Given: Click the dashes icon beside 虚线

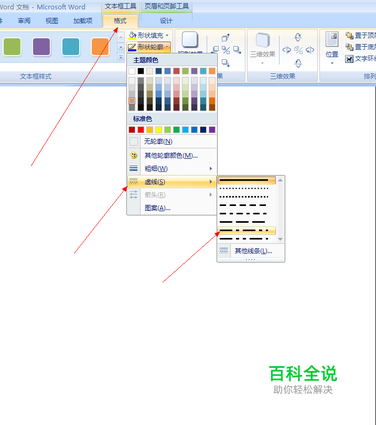Looking at the screenshot, I should [x=134, y=182].
